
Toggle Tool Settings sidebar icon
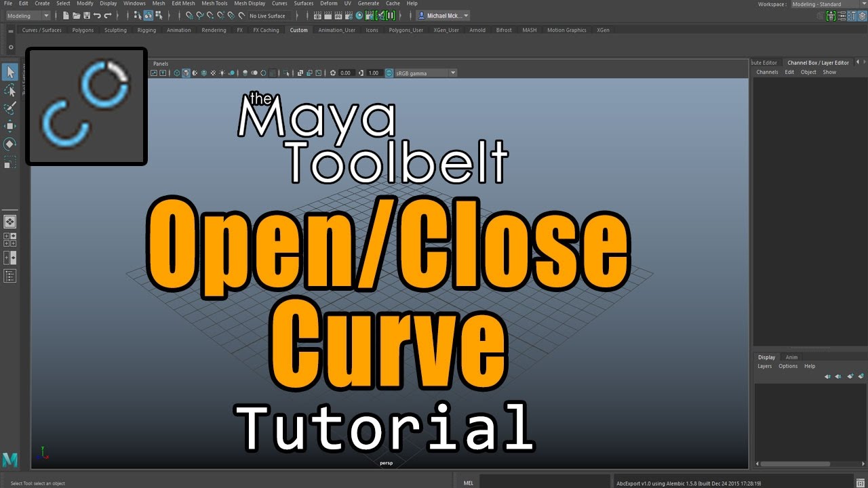coord(852,16)
